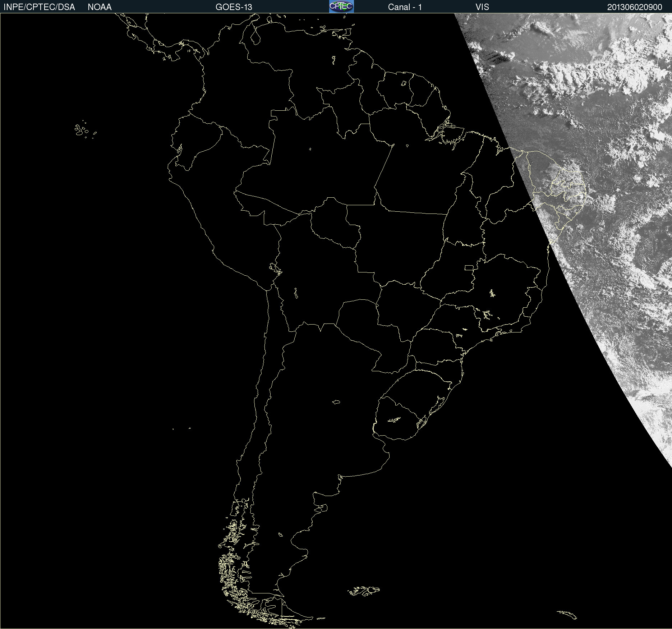Click the VIS channel type label
Image resolution: width=672 pixels, height=629 pixels.
coord(482,7)
